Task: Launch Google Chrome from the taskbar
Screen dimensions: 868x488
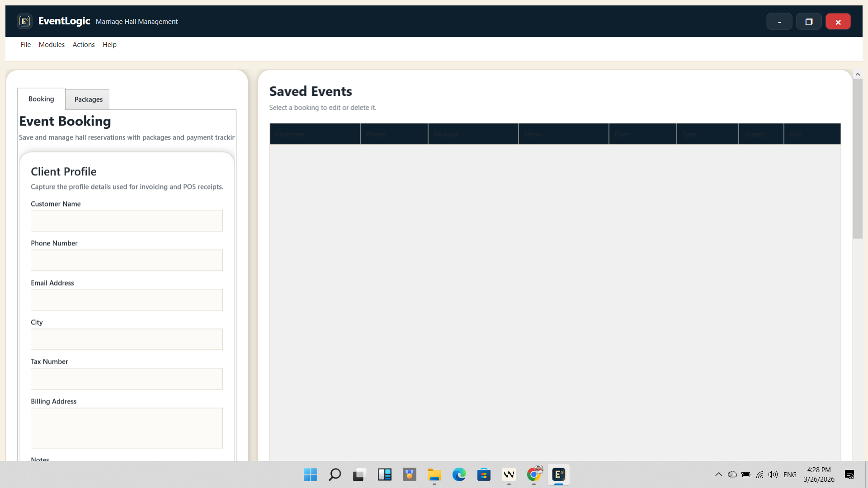Action: coord(533,474)
